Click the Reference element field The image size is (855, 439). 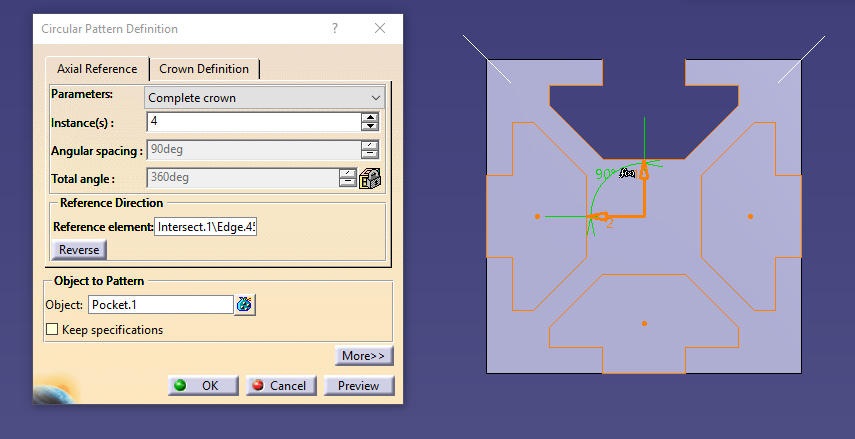[x=206, y=227]
